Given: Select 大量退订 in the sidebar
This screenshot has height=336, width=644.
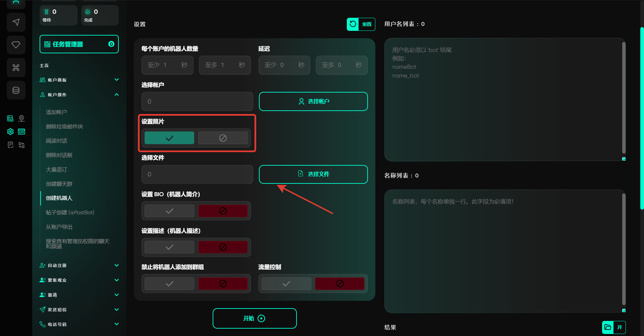Looking at the screenshot, I should (56, 170).
